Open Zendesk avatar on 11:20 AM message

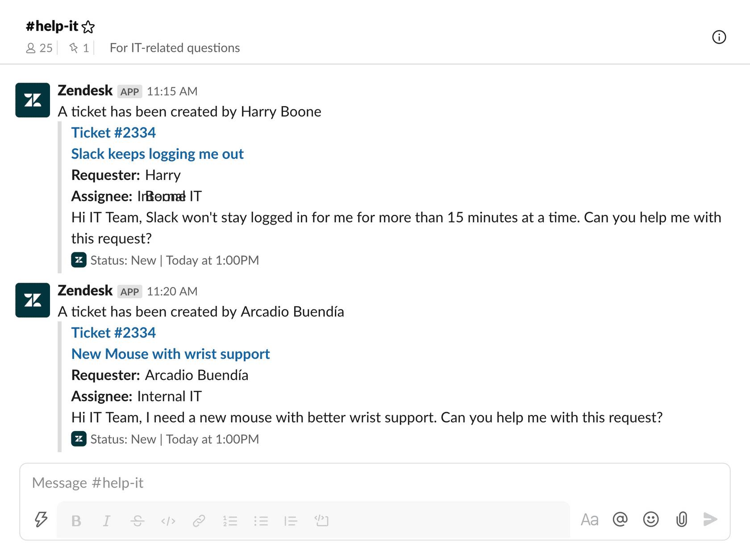33,300
